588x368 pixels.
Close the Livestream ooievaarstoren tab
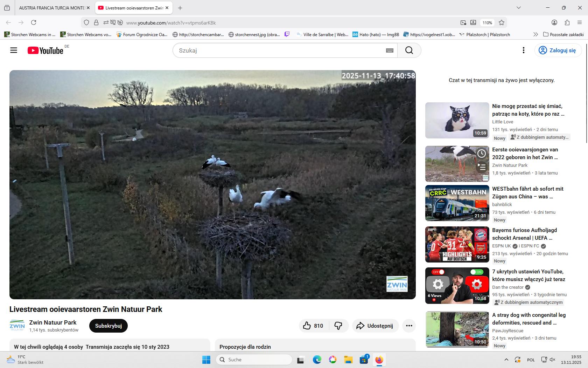click(167, 8)
